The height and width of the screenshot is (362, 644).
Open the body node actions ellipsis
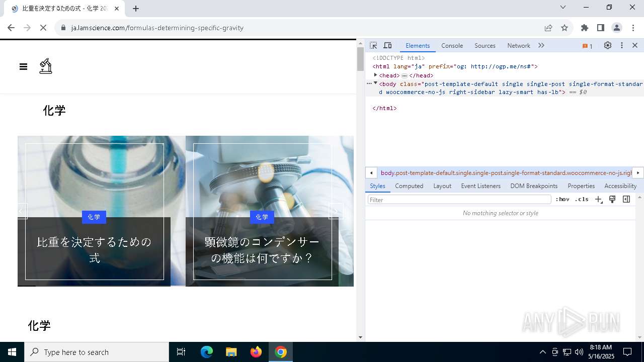tap(369, 83)
